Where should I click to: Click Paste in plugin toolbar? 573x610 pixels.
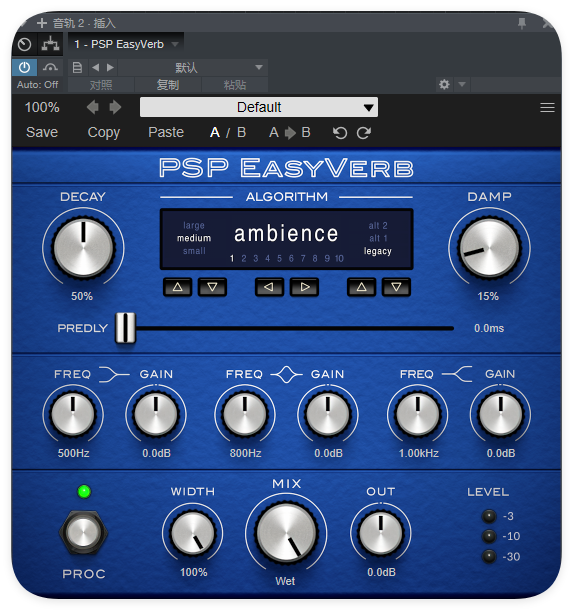pos(166,132)
